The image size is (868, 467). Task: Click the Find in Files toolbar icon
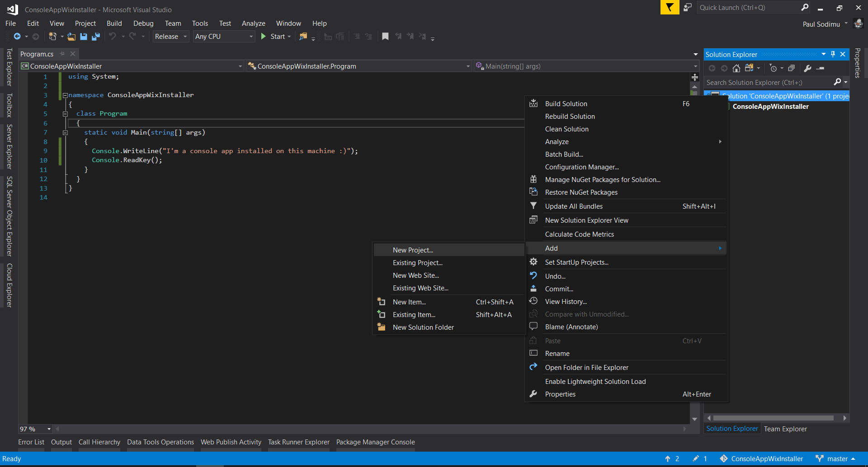[303, 37]
